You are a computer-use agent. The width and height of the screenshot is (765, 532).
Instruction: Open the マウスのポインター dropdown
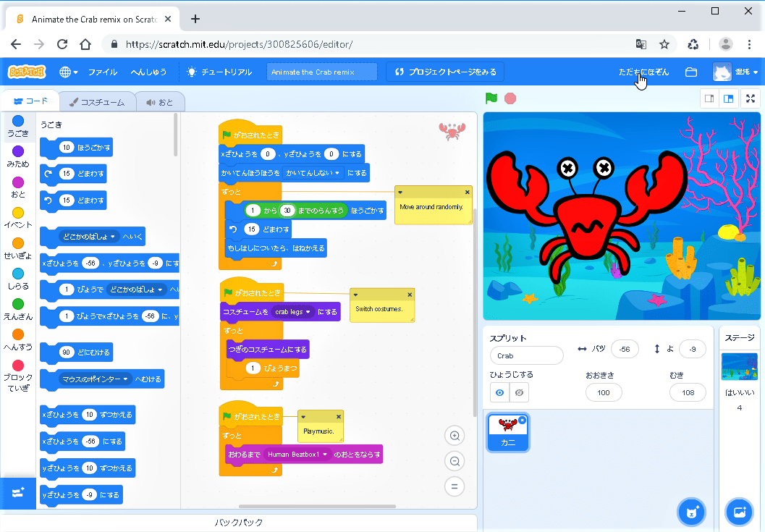(95, 379)
